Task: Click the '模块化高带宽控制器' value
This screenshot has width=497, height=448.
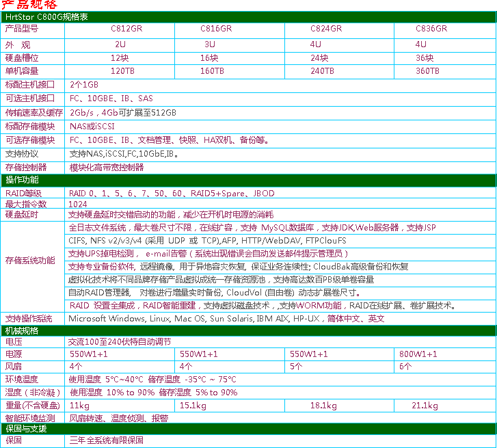Action: 107,168
